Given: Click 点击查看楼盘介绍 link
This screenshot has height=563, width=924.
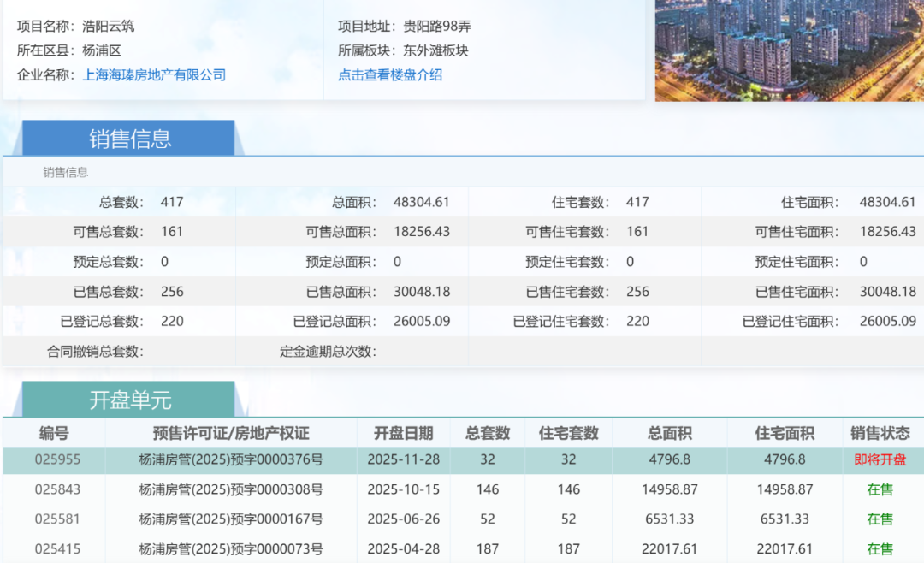Looking at the screenshot, I should click(390, 75).
